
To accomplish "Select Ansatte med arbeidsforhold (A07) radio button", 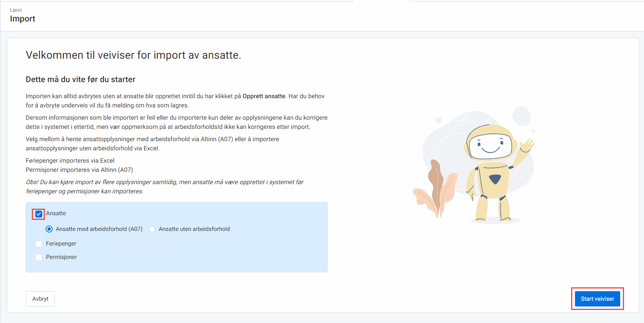I will click(49, 229).
